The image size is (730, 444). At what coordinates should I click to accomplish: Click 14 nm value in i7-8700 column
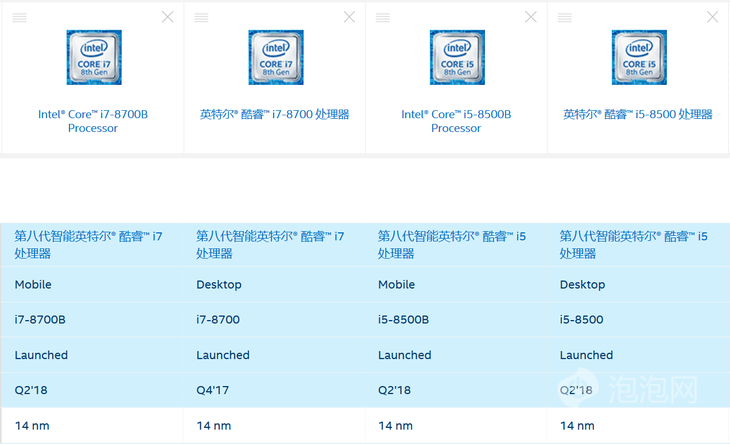pyautogui.click(x=214, y=425)
